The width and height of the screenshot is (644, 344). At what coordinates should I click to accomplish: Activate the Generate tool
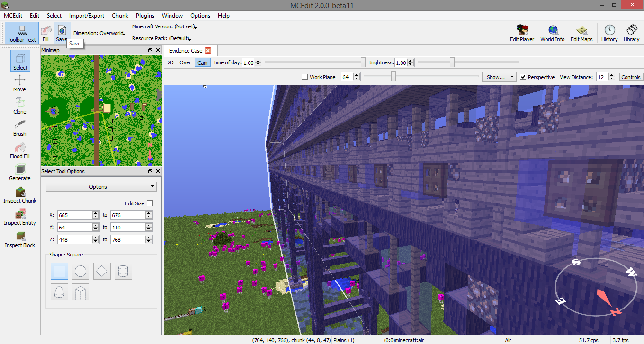(x=20, y=172)
